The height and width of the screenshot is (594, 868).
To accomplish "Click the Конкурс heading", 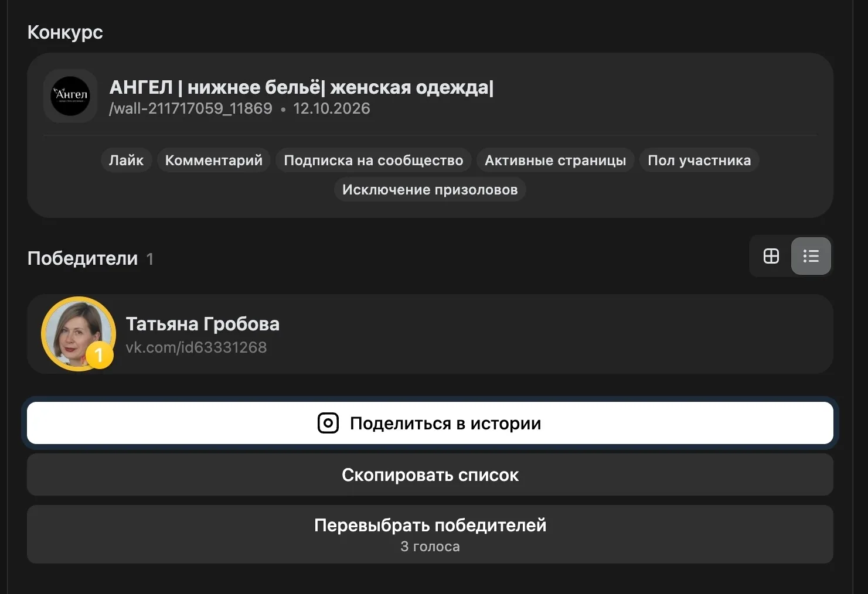I will tap(65, 32).
